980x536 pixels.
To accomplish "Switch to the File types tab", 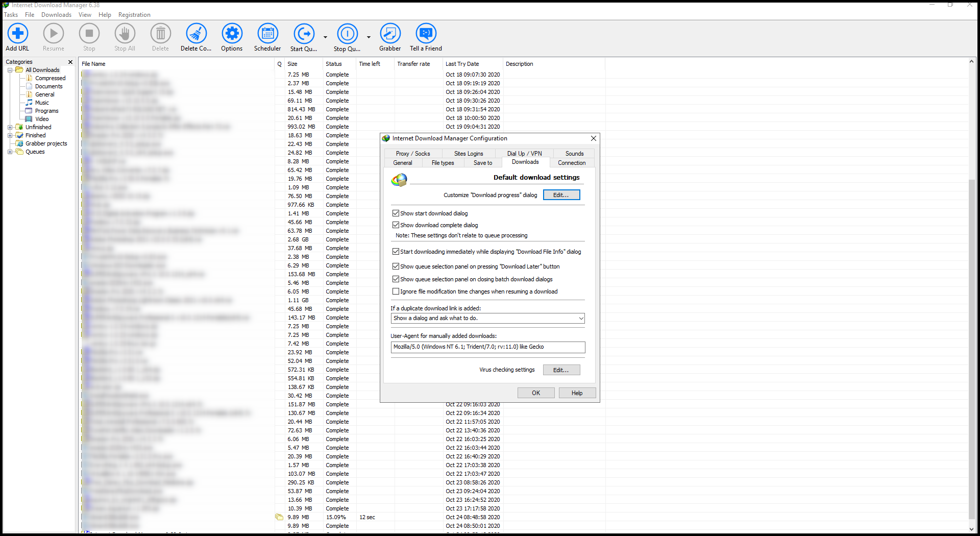I will (x=443, y=163).
